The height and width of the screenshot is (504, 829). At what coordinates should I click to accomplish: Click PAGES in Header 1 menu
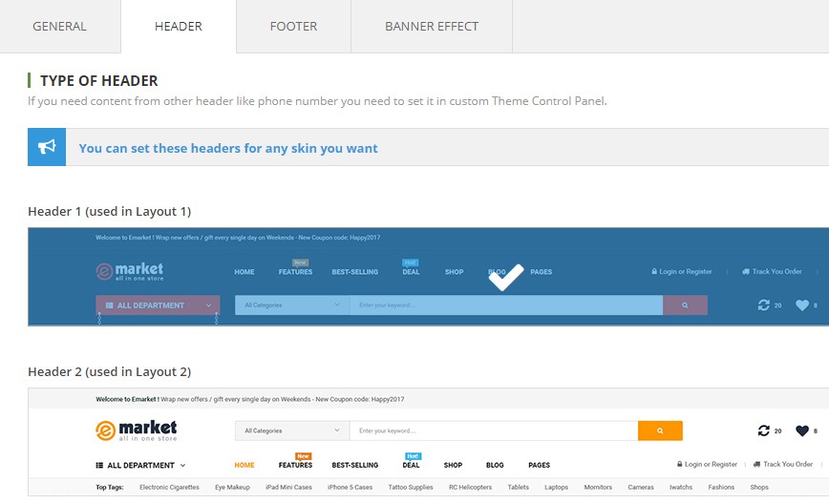(541, 272)
